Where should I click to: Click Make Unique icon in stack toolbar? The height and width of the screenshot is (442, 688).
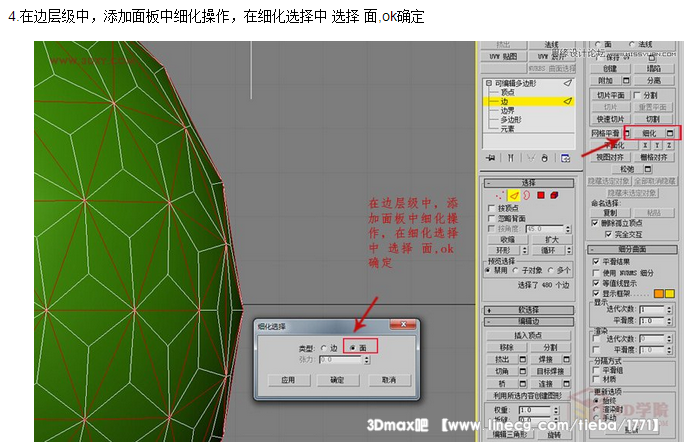[x=530, y=158]
